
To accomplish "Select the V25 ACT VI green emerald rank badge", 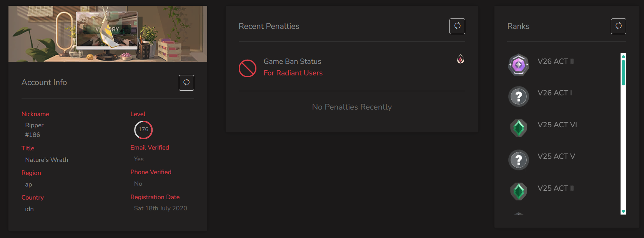I will (519, 128).
